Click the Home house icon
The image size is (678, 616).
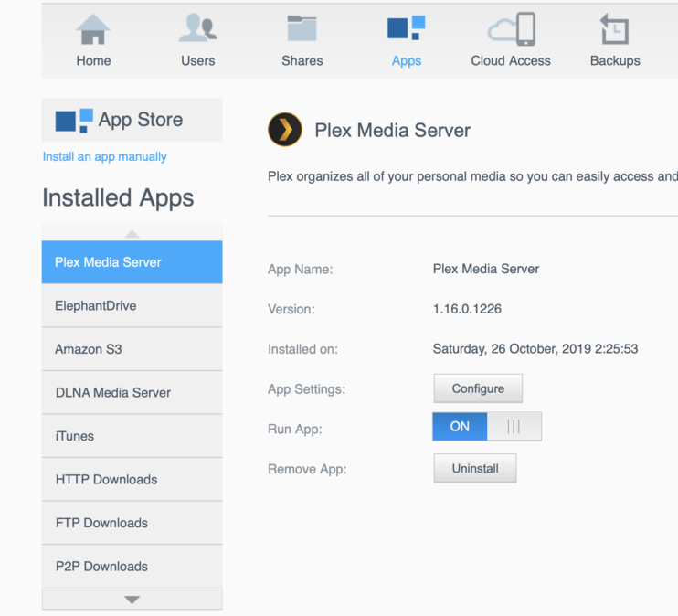(93, 29)
